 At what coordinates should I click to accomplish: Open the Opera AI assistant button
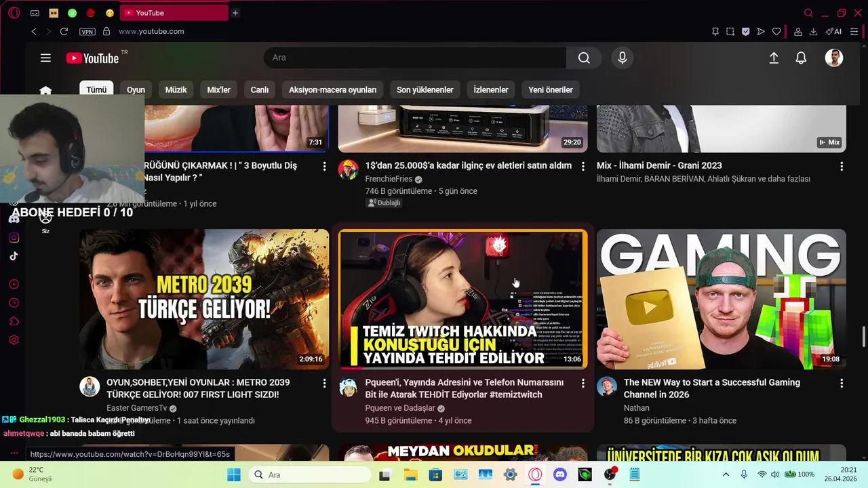(833, 31)
